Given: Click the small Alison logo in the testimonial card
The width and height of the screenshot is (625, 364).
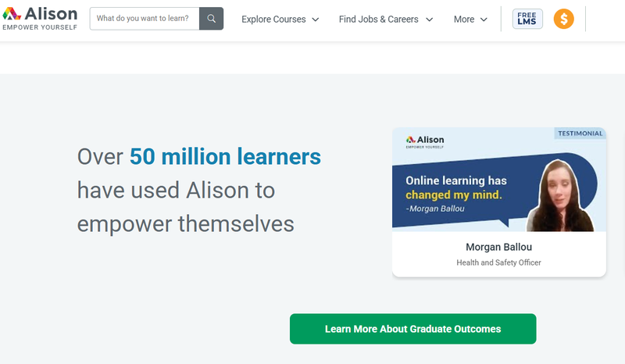Looking at the screenshot, I should pos(425,141).
